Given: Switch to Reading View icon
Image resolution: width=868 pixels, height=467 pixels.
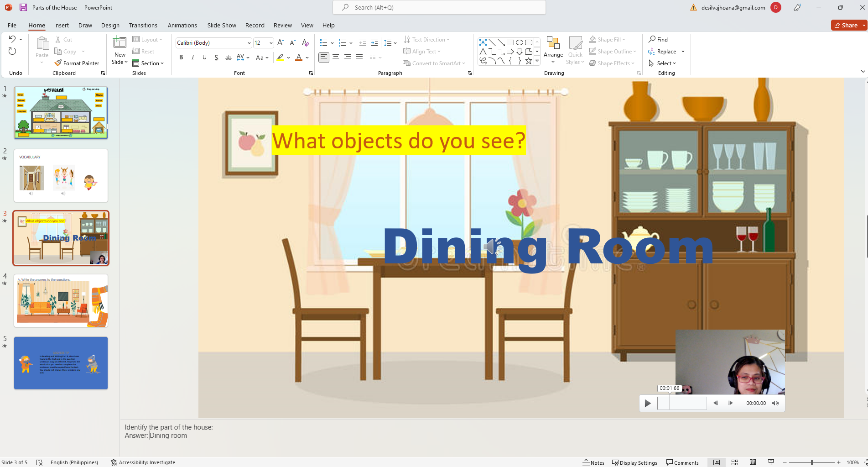Looking at the screenshot, I should (x=753, y=462).
